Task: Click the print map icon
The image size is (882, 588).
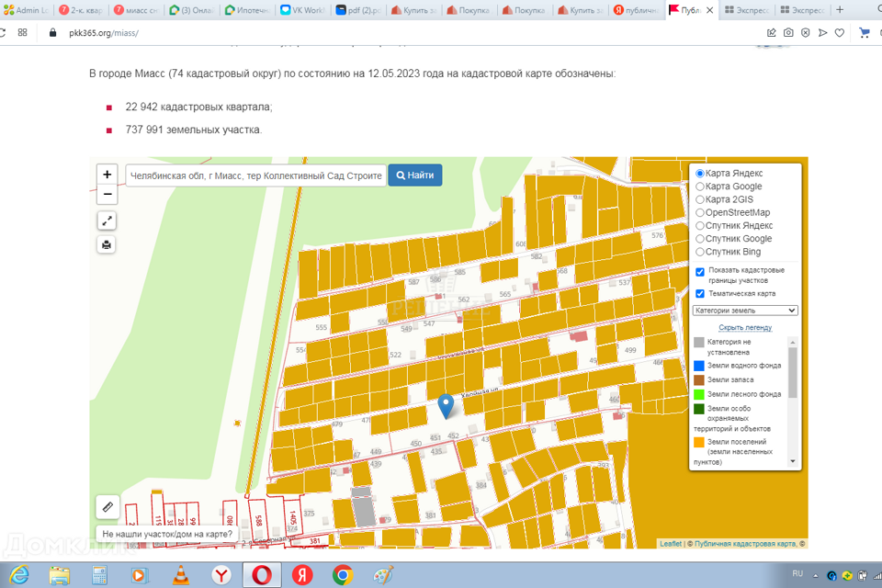Action: (107, 244)
